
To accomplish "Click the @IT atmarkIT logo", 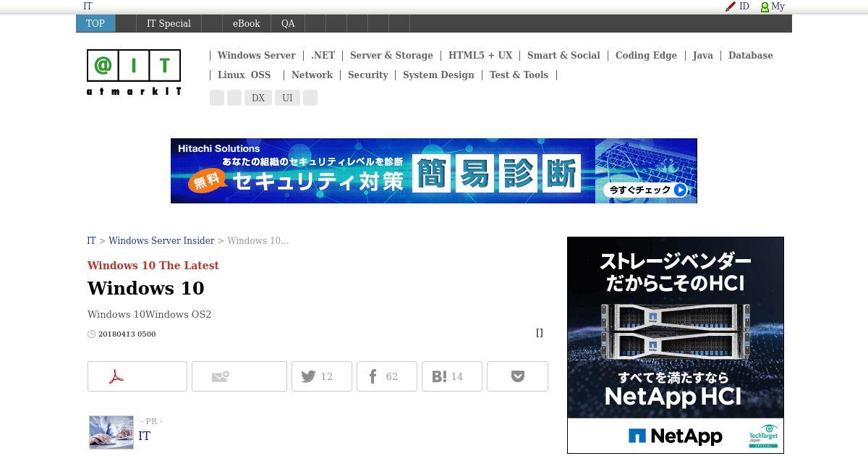I will click(134, 72).
